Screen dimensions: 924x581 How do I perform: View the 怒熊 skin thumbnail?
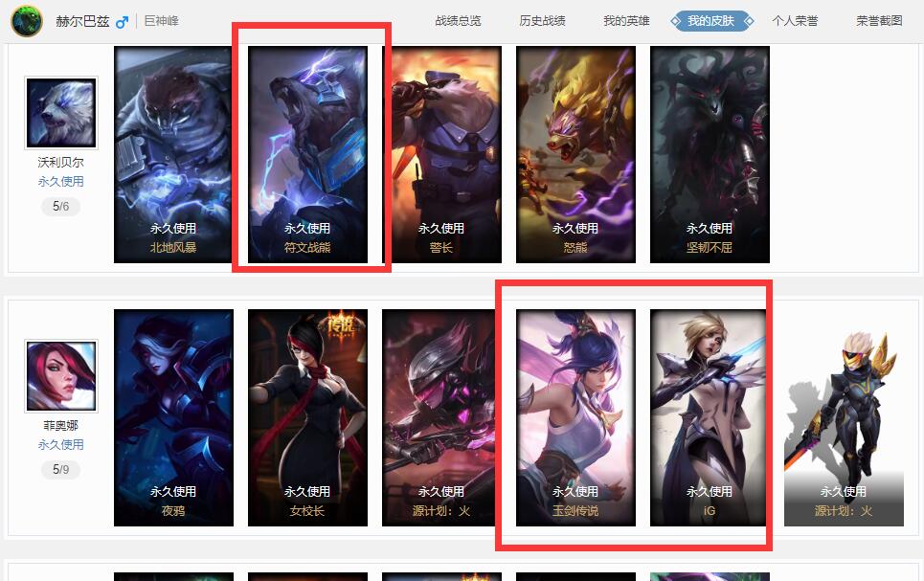(x=575, y=154)
